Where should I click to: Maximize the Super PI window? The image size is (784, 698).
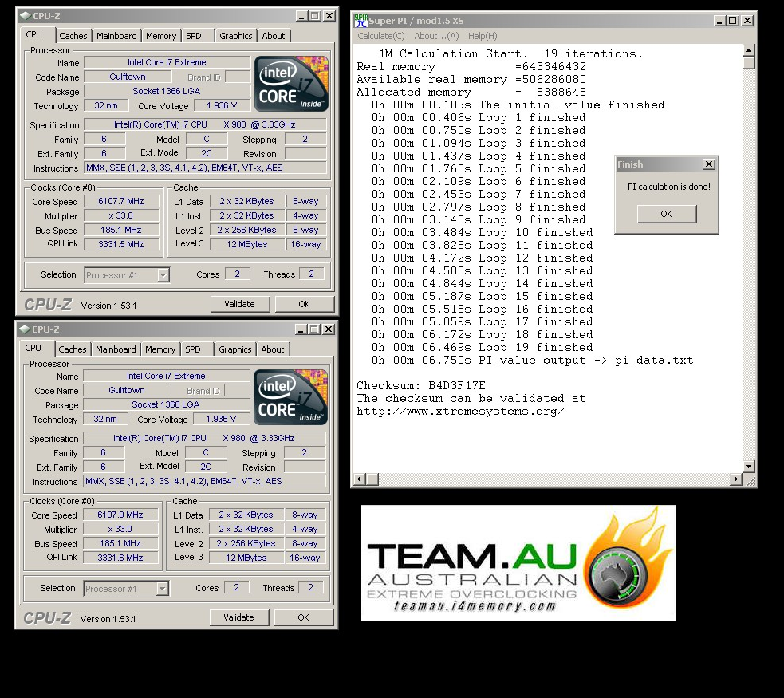[732, 21]
